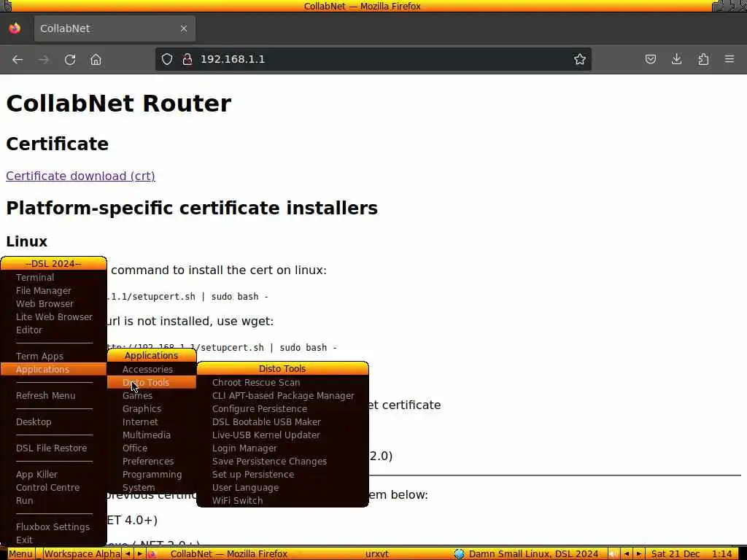
Task: Expand the Graphics submenu
Action: pyautogui.click(x=152, y=408)
